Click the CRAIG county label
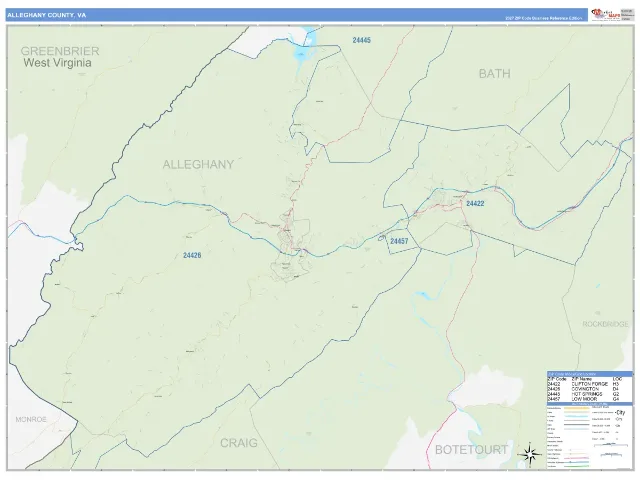Image resolution: width=640 pixels, height=480 pixels. click(239, 443)
